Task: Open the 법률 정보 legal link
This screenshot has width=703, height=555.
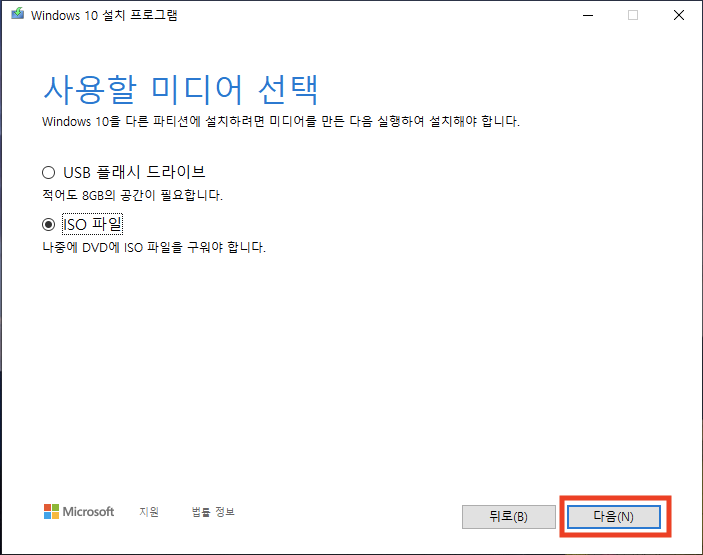Action: tap(213, 512)
